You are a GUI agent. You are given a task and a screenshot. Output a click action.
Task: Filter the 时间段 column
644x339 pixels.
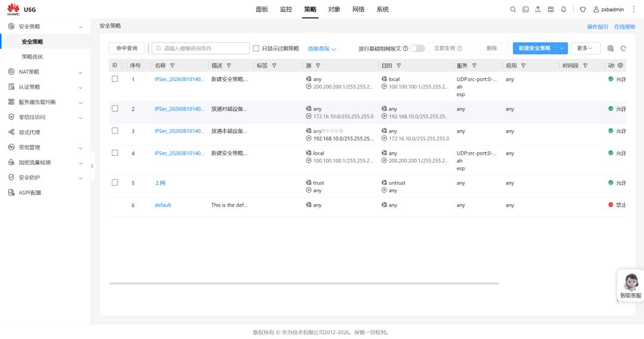pos(586,65)
